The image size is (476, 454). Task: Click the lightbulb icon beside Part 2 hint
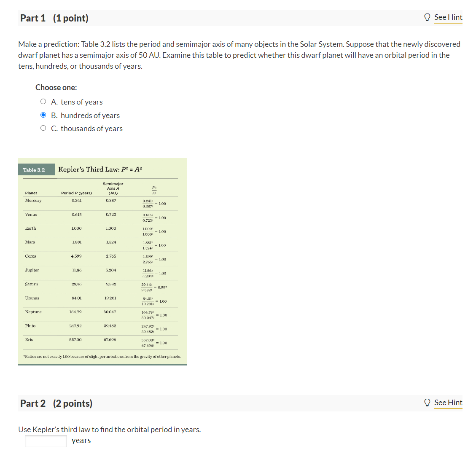[427, 403]
